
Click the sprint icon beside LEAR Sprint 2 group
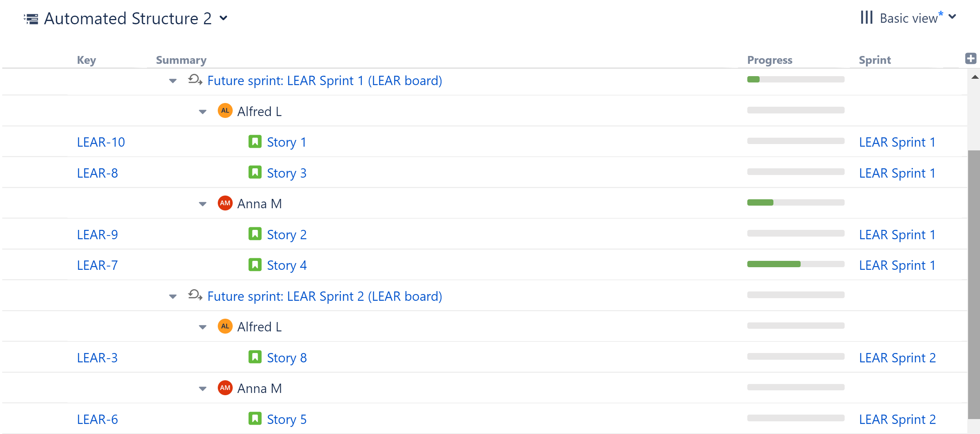pyautogui.click(x=195, y=296)
